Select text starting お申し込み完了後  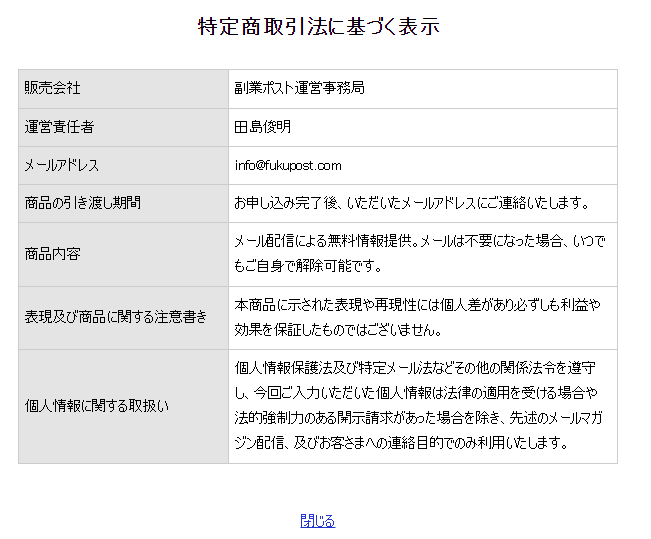(x=411, y=203)
